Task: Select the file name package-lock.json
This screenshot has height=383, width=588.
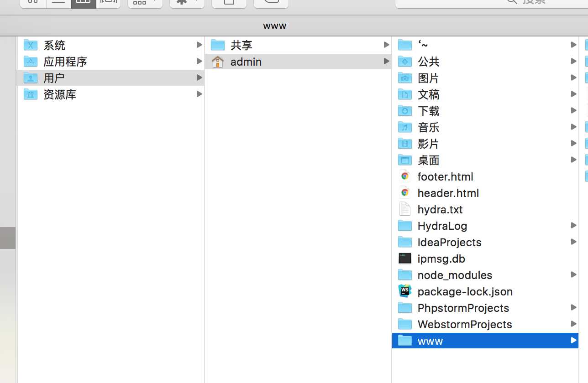Action: pyautogui.click(x=465, y=291)
